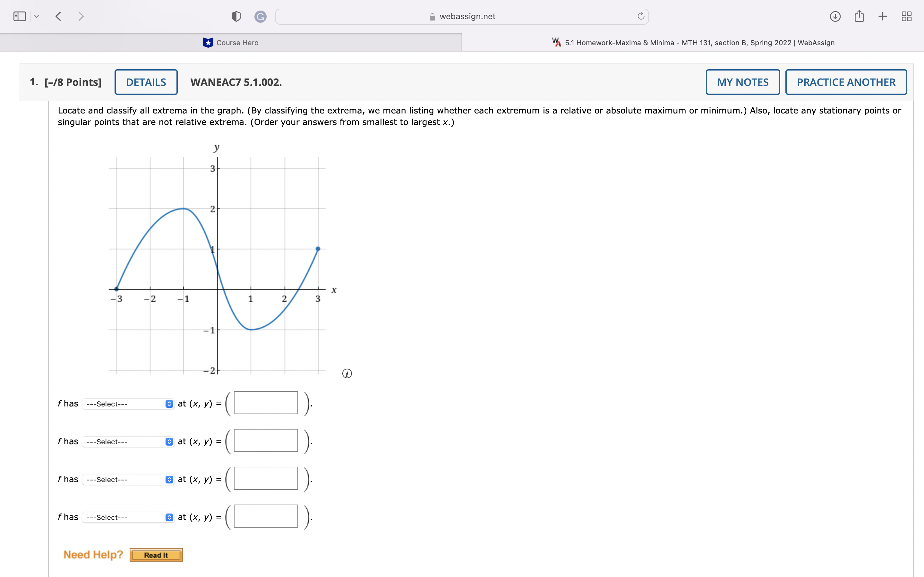Open a new tab with the plus icon
Screen dimensions: 924x577
click(882, 16)
